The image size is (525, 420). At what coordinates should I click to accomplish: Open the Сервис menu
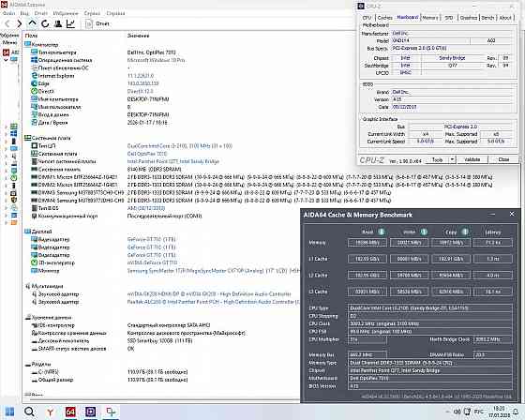pos(92,13)
